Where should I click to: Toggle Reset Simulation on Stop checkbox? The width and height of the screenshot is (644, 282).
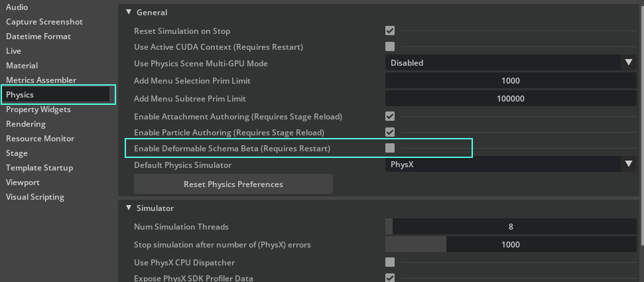pyautogui.click(x=390, y=31)
